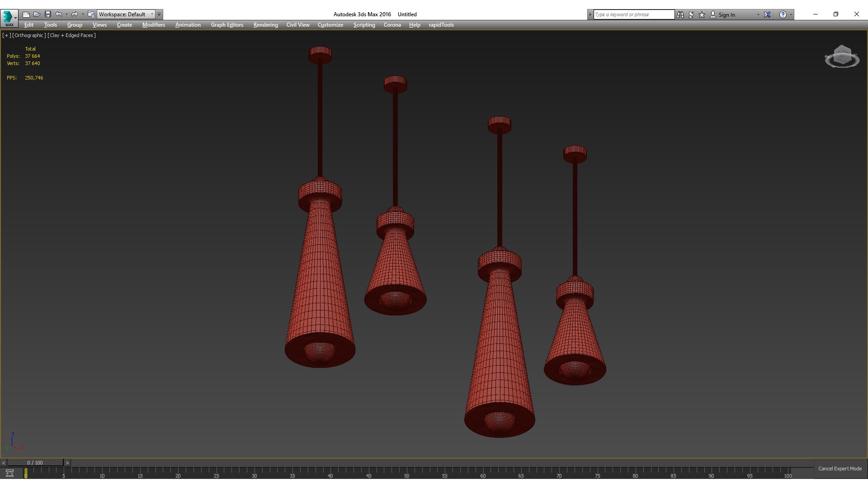Click the Clay + Edged Faces shading label

tap(71, 35)
